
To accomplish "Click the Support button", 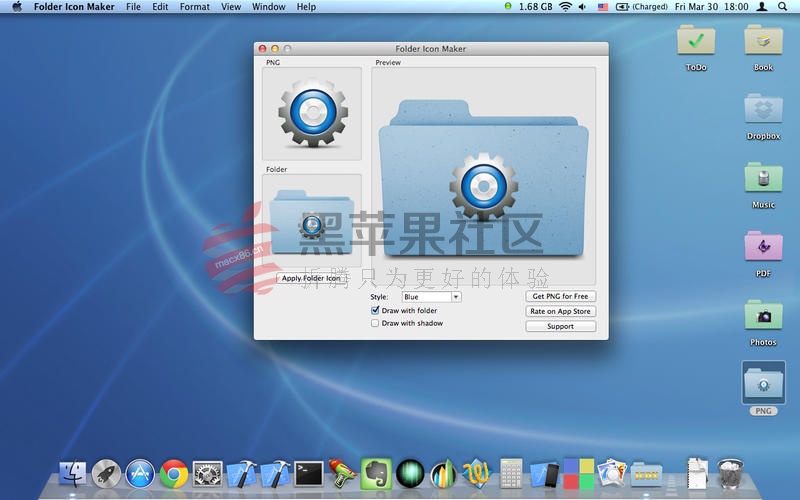I will tap(560, 326).
